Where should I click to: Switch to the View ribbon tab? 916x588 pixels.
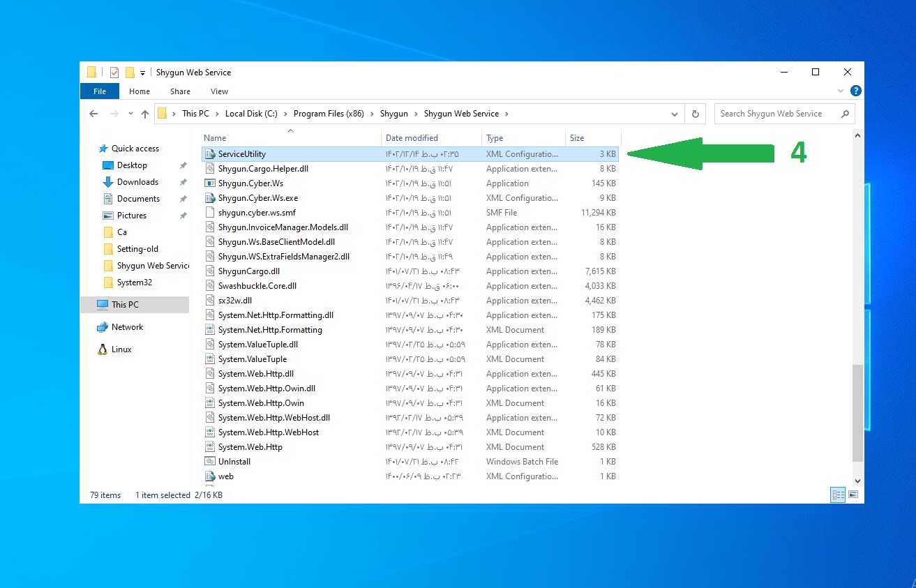pos(219,91)
